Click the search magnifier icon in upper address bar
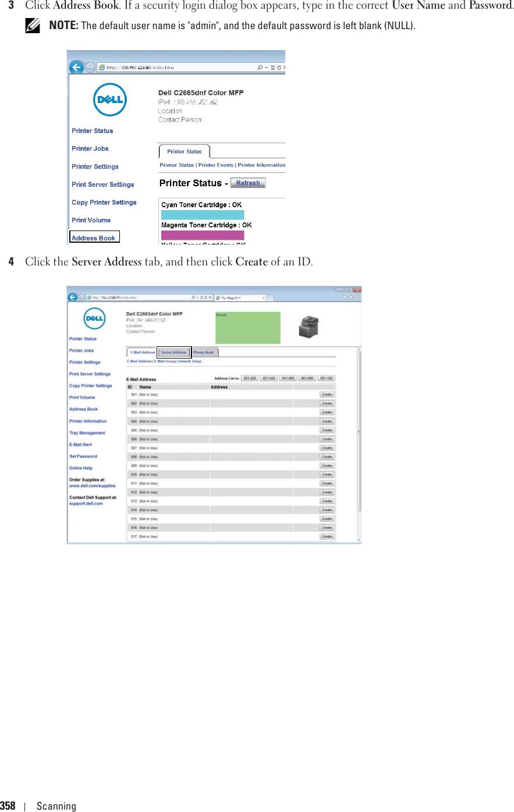 [260, 68]
